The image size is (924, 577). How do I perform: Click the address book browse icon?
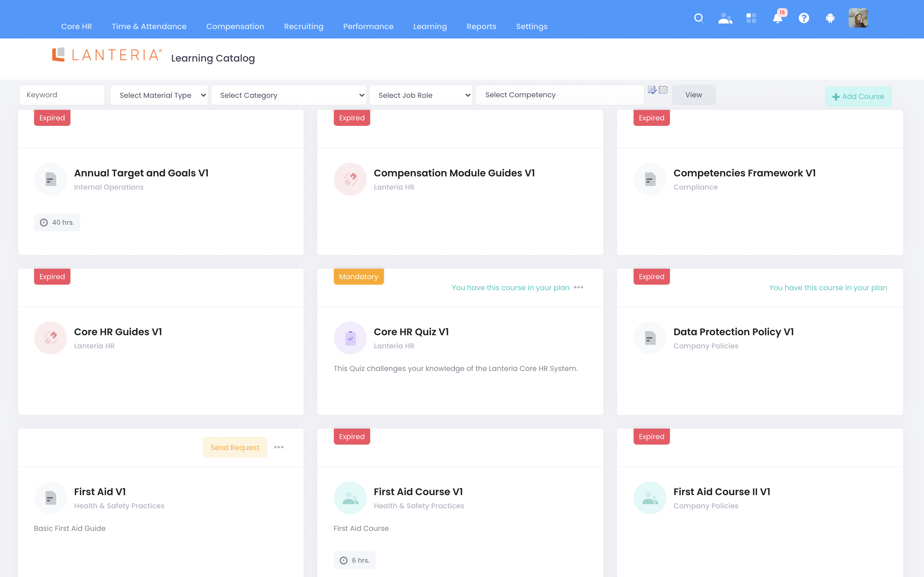pos(663,90)
